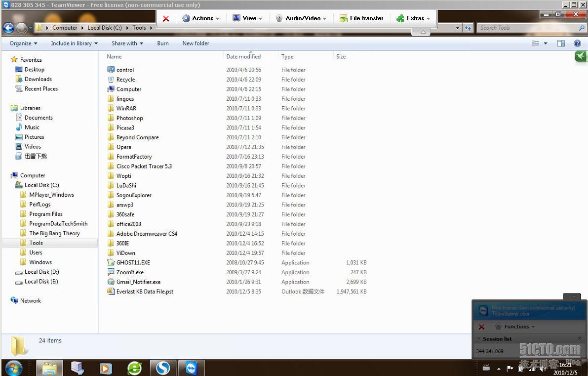Click the red X in TeamViewer toolbar
Screen dimensions: 588x376
click(x=166, y=18)
